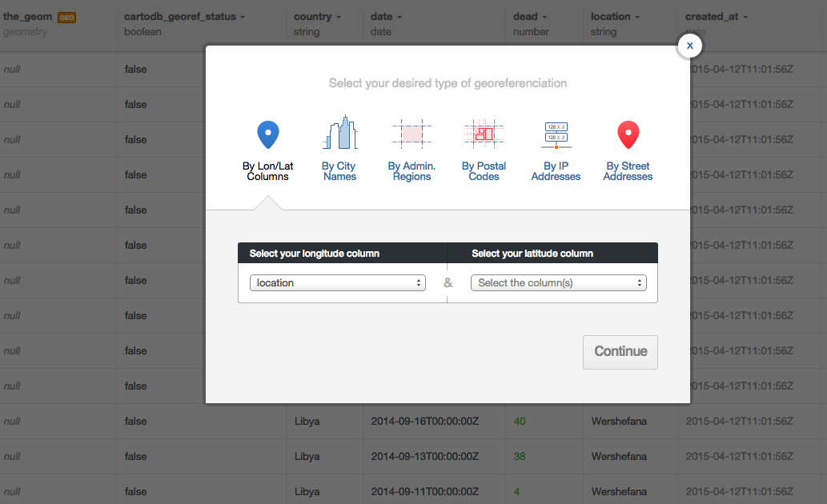
Task: Select the date cell 2014-09-11T00:00:00Z
Action: pos(424,491)
